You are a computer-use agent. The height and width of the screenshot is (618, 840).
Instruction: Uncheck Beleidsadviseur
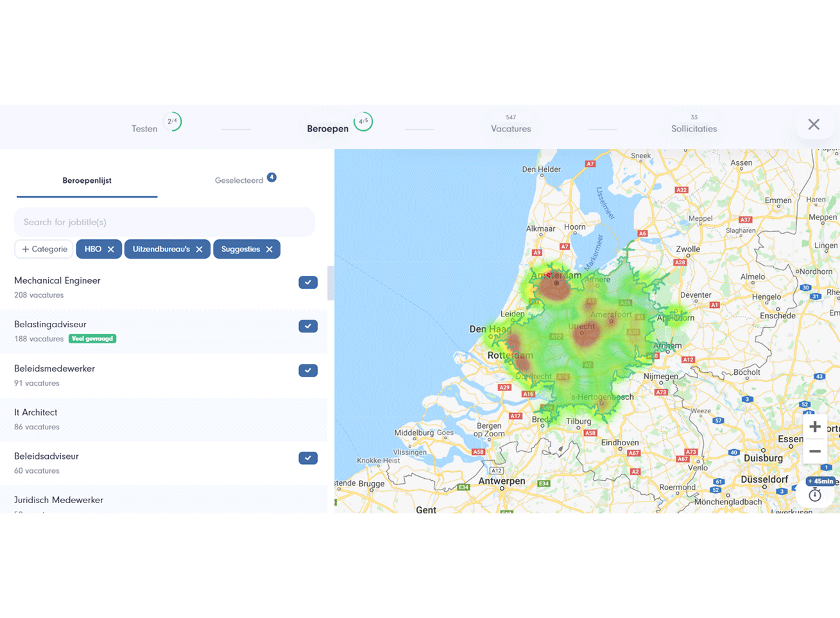click(308, 458)
